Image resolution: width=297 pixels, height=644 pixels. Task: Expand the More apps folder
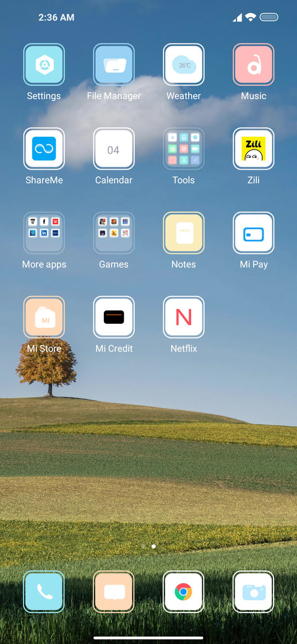click(x=44, y=233)
